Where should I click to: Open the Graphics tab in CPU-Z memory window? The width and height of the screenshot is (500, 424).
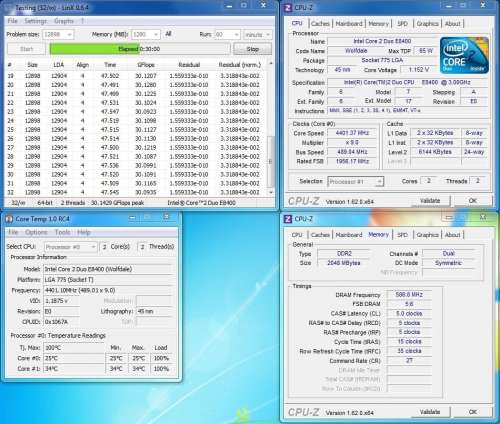[427, 235]
